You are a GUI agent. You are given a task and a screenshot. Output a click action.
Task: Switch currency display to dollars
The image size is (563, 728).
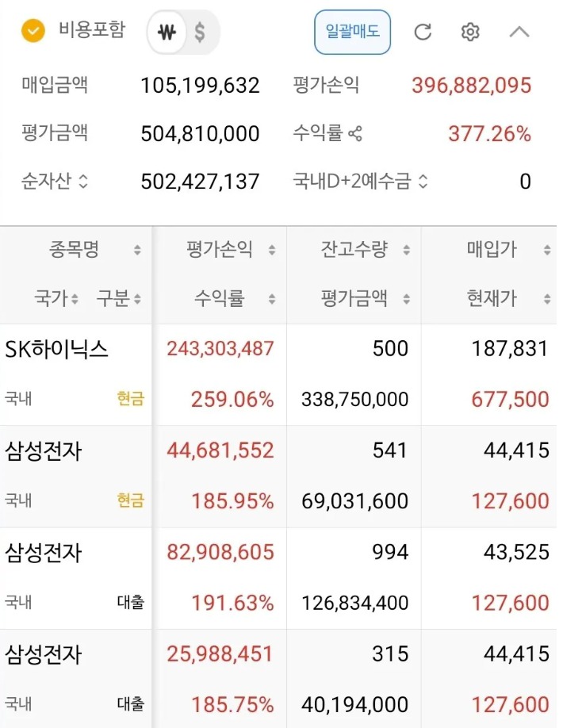(201, 33)
